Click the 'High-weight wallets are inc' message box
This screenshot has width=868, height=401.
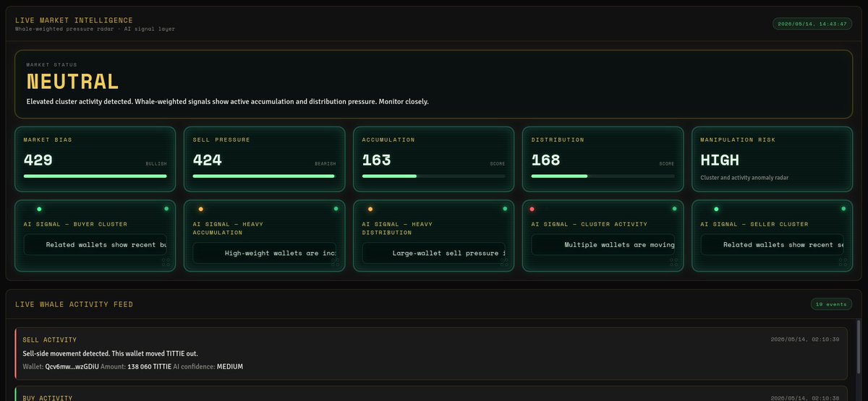pyautogui.click(x=265, y=253)
